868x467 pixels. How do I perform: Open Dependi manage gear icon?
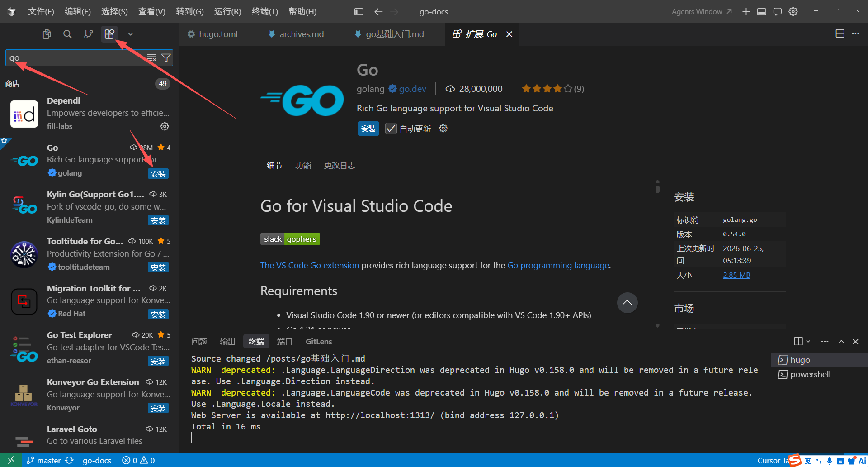point(165,126)
